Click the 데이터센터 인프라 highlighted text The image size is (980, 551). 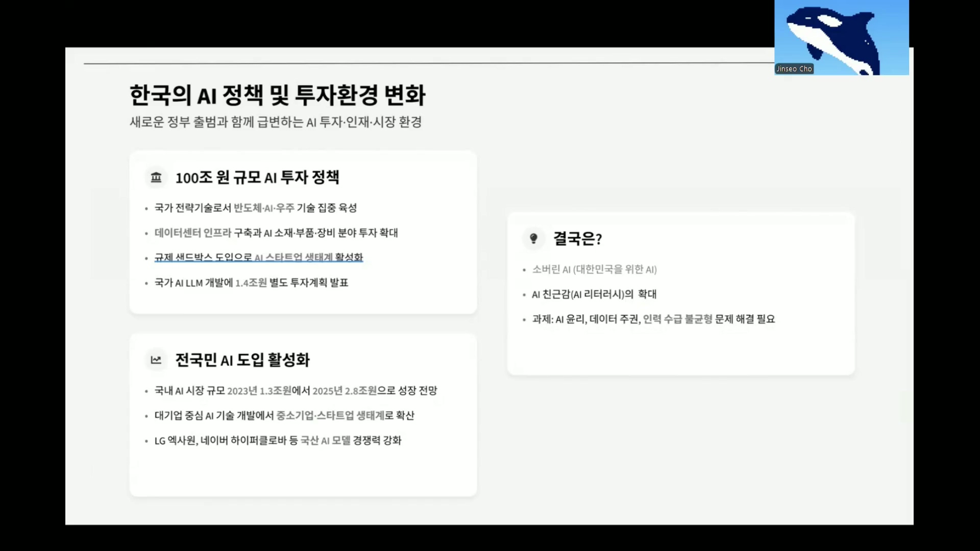pyautogui.click(x=193, y=233)
